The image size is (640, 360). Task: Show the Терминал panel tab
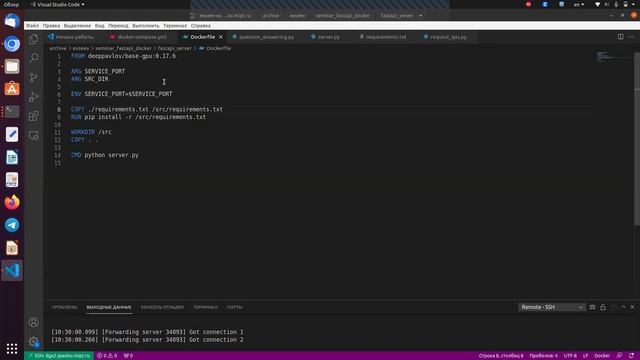tap(205, 307)
